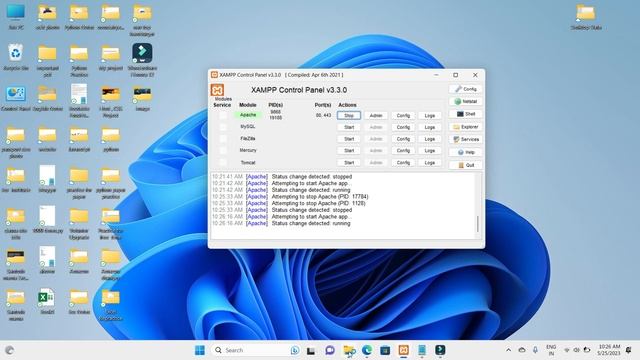
Task: Open Task View from taskbar
Action: (x=311, y=350)
